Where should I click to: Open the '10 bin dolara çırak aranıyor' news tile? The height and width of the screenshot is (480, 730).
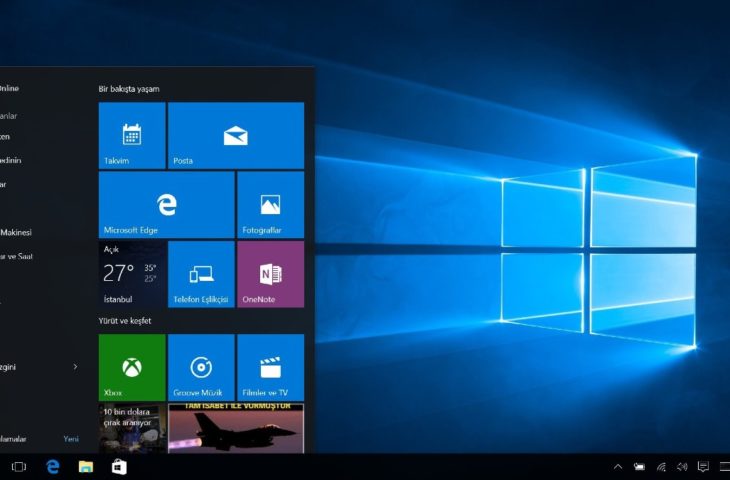click(132, 428)
